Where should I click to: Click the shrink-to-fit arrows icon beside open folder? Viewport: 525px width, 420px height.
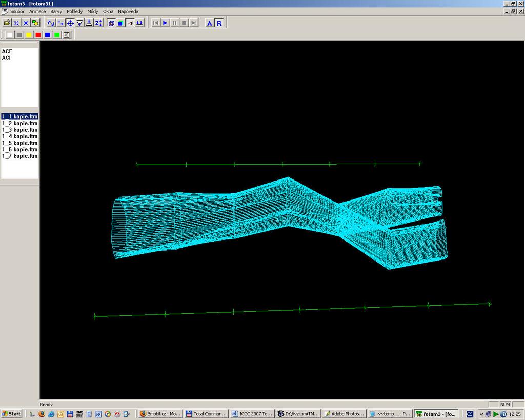[x=16, y=23]
